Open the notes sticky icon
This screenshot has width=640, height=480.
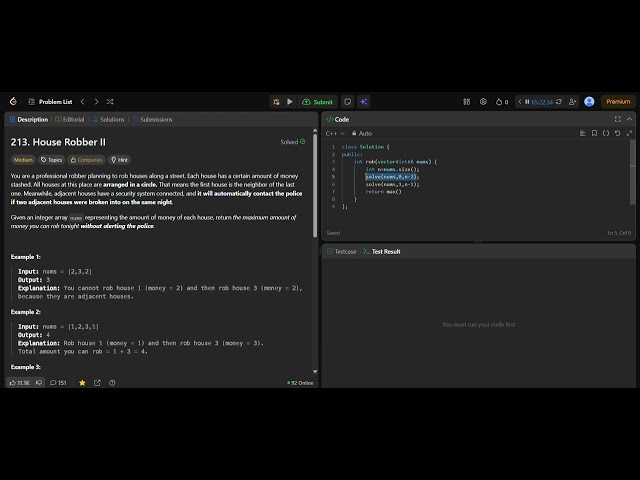[347, 102]
